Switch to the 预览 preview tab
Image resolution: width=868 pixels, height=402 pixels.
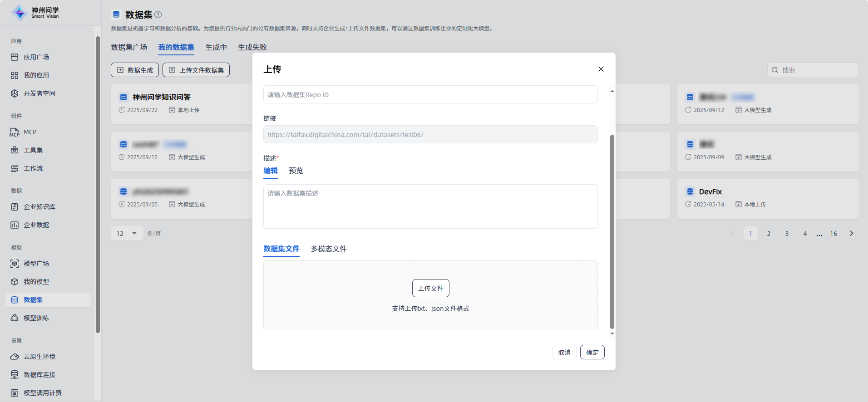point(296,171)
